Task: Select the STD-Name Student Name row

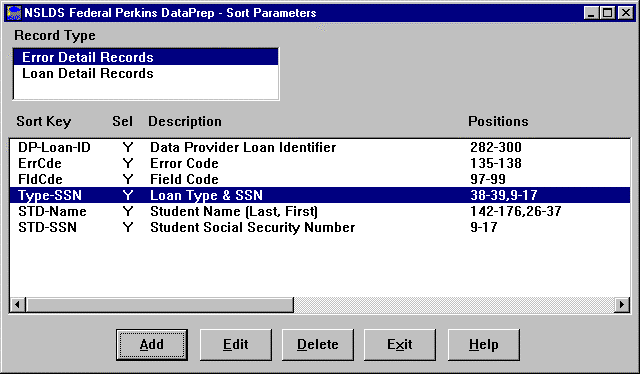Action: click(x=320, y=211)
